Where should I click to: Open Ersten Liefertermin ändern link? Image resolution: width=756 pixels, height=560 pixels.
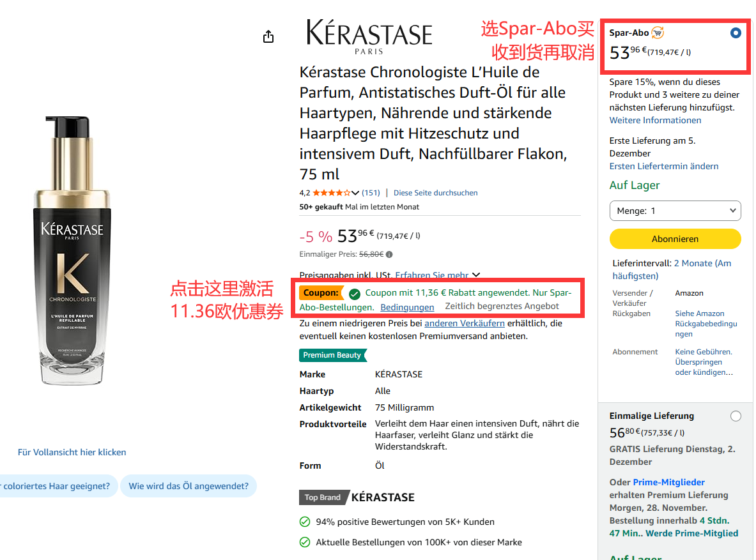click(x=663, y=167)
